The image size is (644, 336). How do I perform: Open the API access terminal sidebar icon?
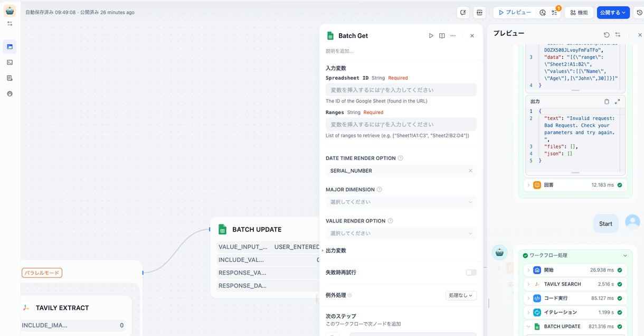10,62
